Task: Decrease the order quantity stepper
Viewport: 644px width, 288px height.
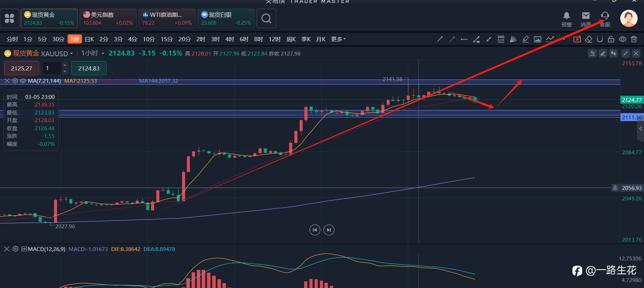Action: tap(65, 71)
